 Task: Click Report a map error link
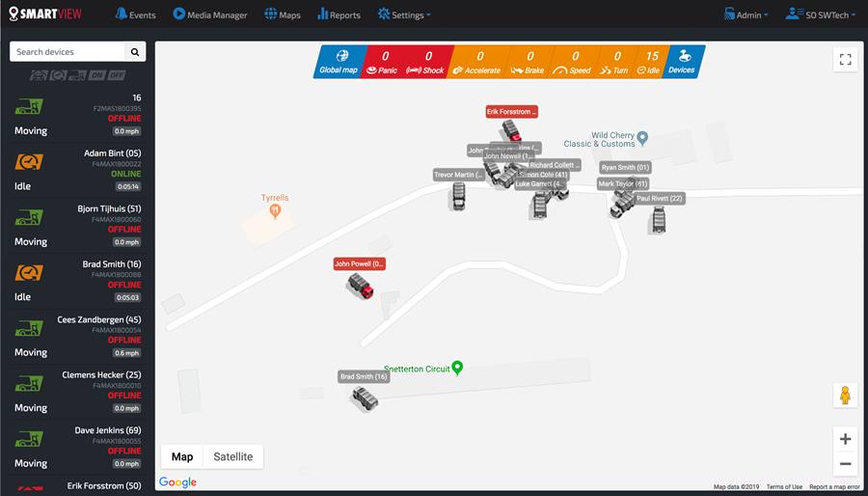(834, 487)
